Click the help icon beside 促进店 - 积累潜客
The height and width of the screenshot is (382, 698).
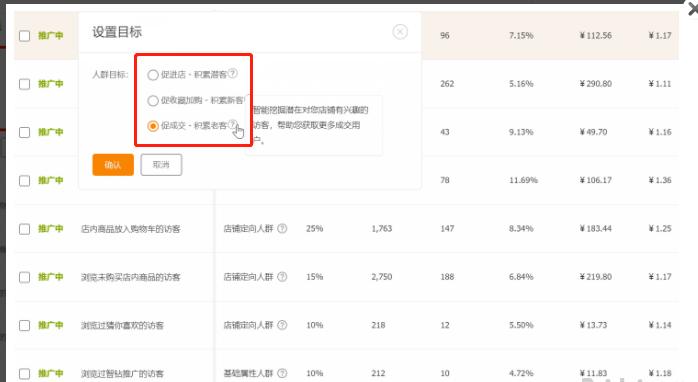point(232,73)
